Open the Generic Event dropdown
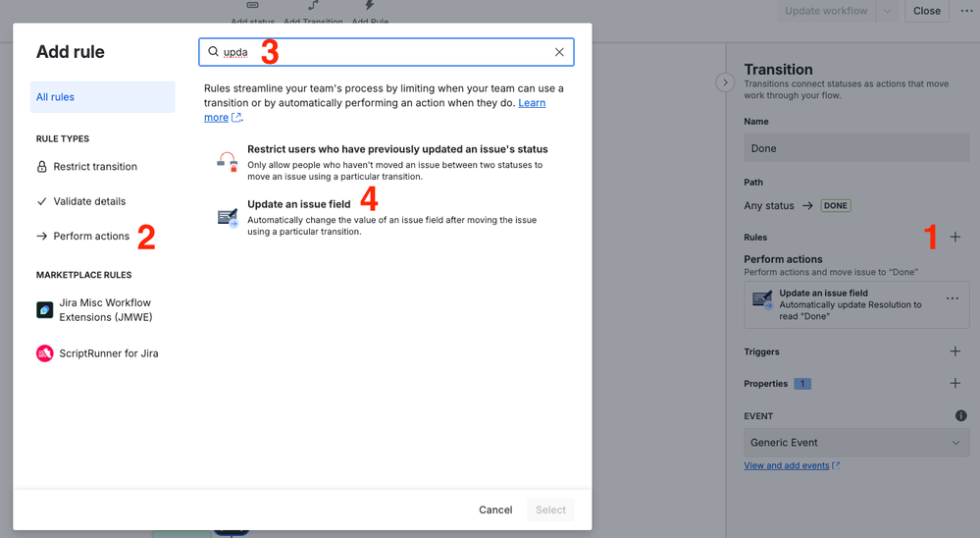 pos(855,443)
